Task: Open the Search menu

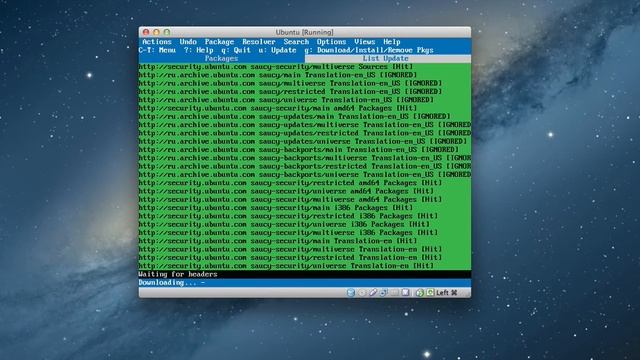Action: tap(296, 42)
